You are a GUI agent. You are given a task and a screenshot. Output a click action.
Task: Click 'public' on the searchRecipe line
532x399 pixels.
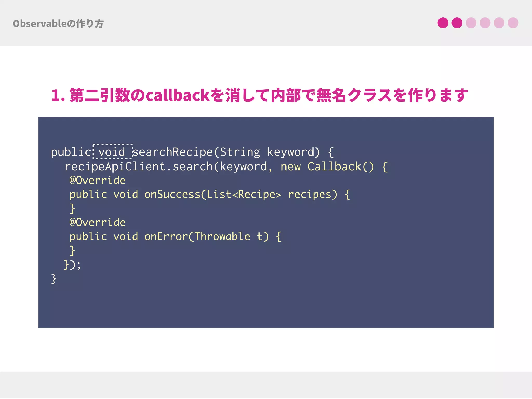click(71, 152)
